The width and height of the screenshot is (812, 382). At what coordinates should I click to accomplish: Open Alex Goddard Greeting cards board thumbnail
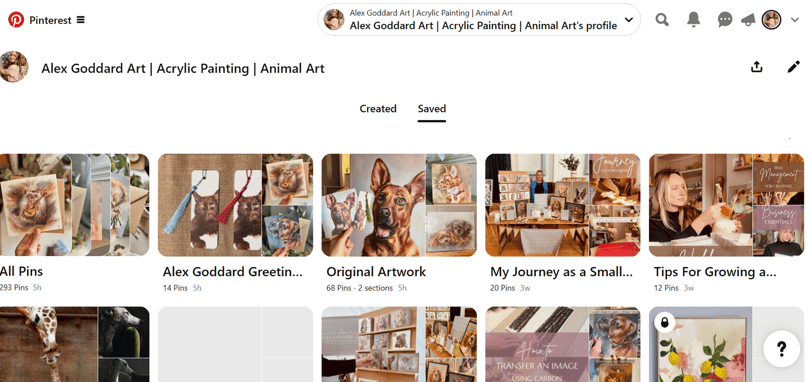(235, 205)
